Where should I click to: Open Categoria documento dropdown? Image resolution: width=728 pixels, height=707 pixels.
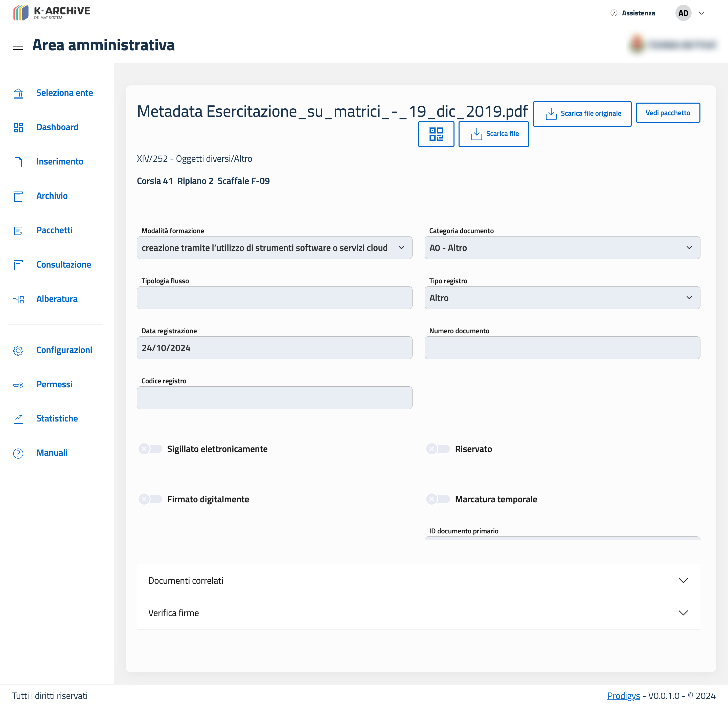[562, 248]
